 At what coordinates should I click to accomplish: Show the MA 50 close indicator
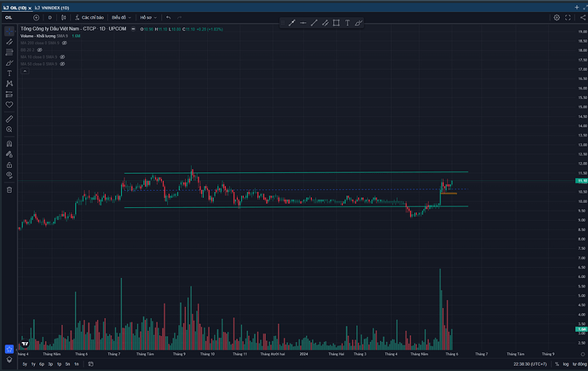(x=63, y=65)
